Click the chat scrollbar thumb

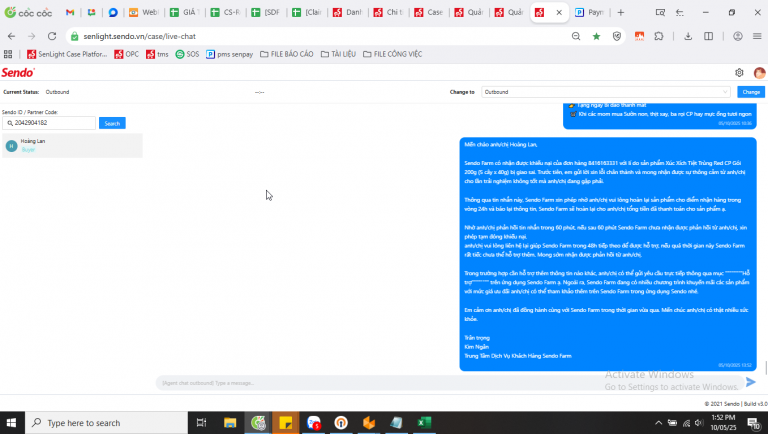point(766,367)
